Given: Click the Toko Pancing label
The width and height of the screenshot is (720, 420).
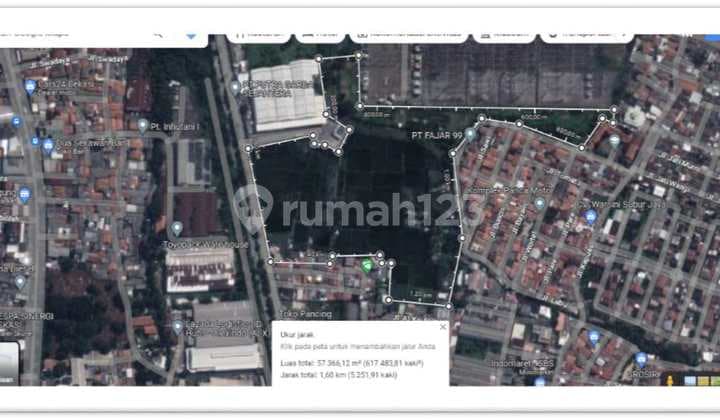Looking at the screenshot, I should [x=305, y=314].
